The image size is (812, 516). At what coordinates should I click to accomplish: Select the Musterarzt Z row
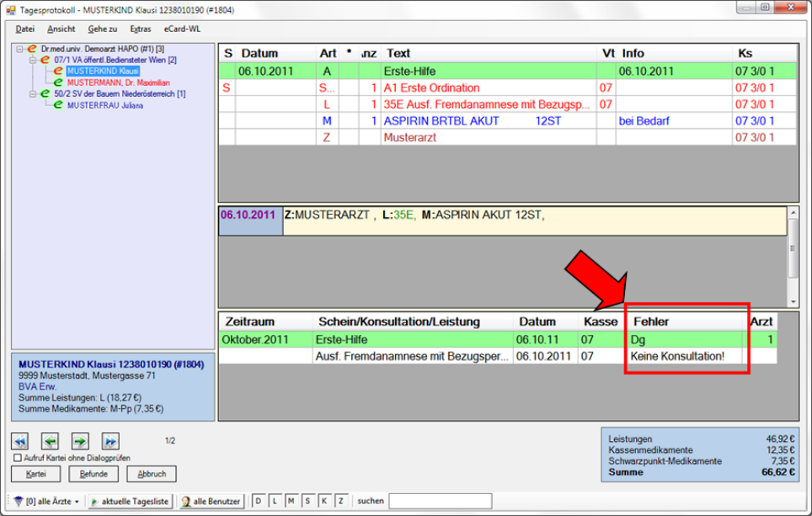click(507, 137)
